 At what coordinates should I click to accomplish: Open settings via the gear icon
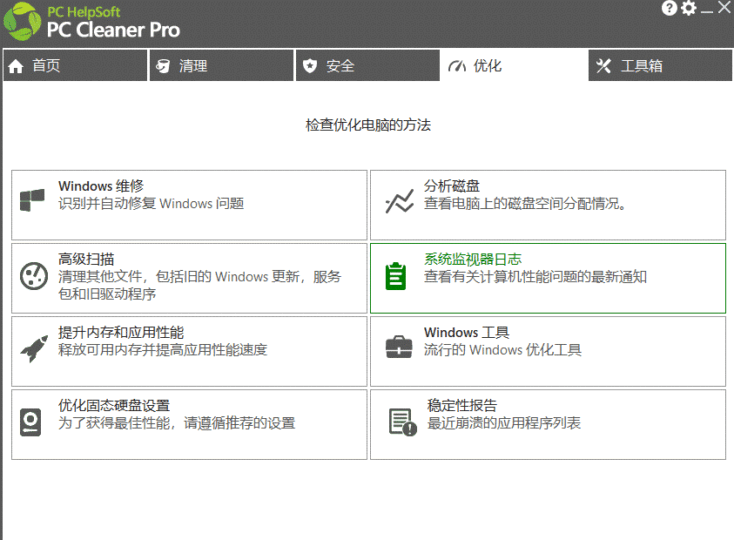[x=689, y=8]
